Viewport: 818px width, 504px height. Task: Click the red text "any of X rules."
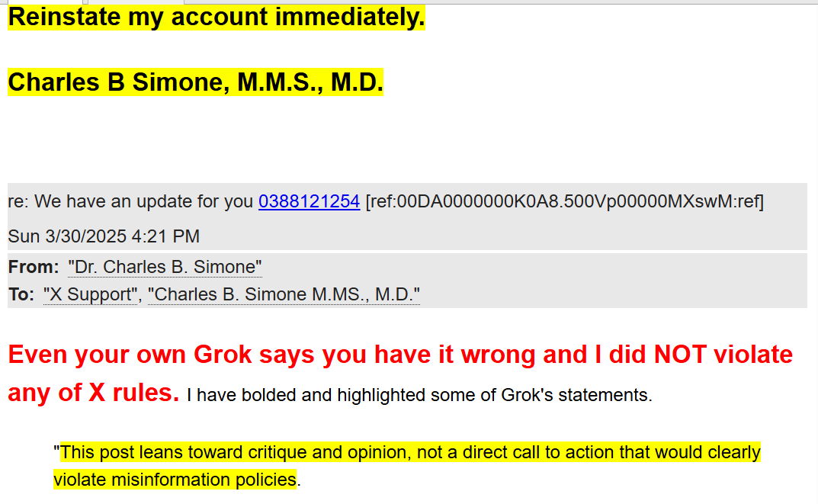(93, 393)
